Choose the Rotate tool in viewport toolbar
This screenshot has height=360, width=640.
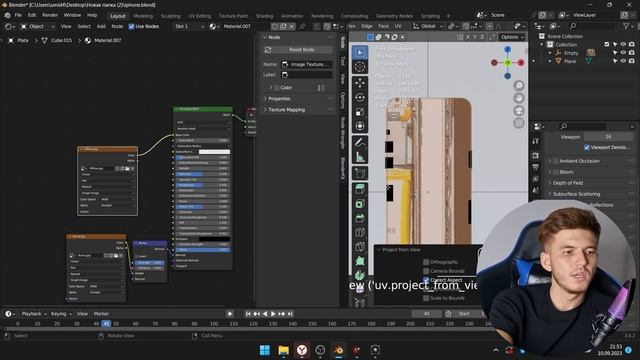[x=360, y=98]
